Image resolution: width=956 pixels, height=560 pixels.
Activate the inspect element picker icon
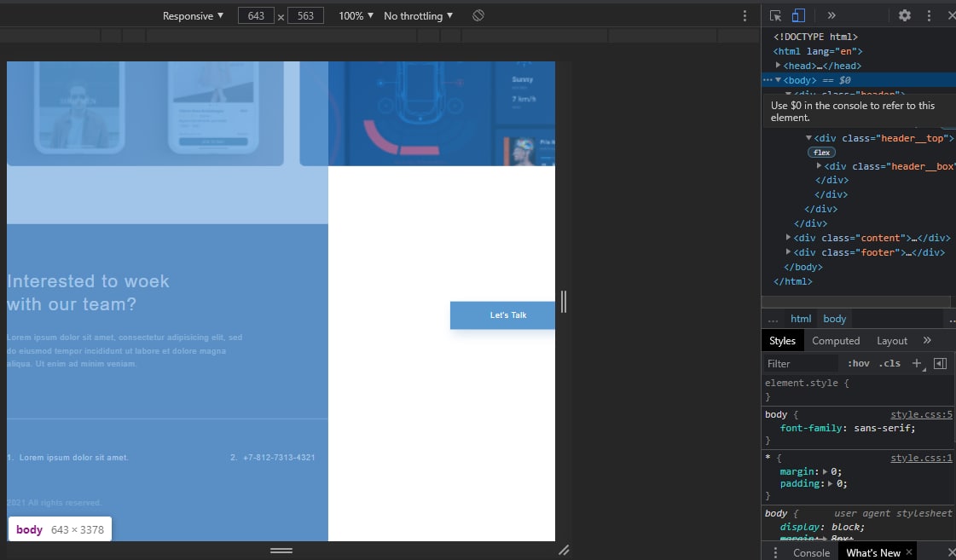775,16
